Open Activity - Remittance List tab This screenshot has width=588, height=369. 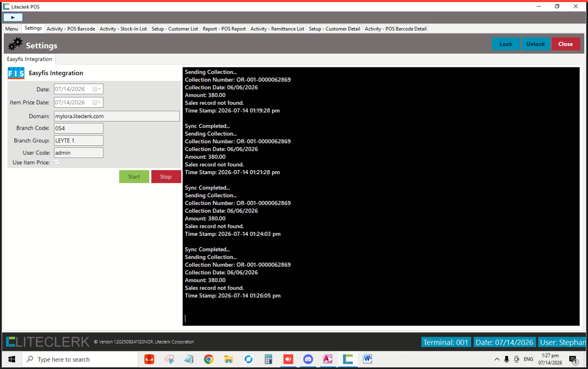coord(277,29)
